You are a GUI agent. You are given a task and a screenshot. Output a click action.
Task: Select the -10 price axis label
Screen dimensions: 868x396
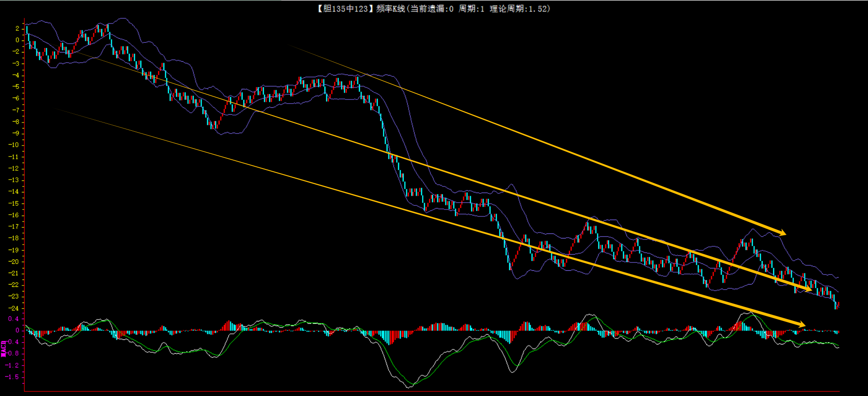coord(14,145)
